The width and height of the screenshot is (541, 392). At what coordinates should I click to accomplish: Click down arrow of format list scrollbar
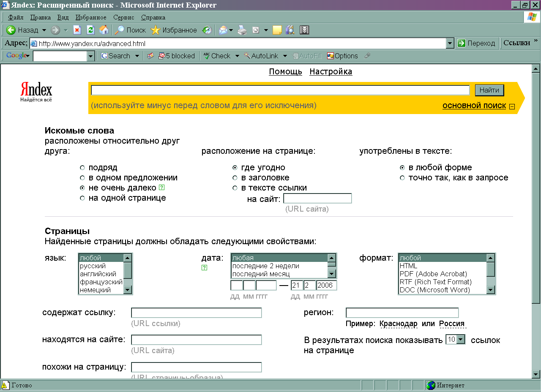tap(491, 290)
